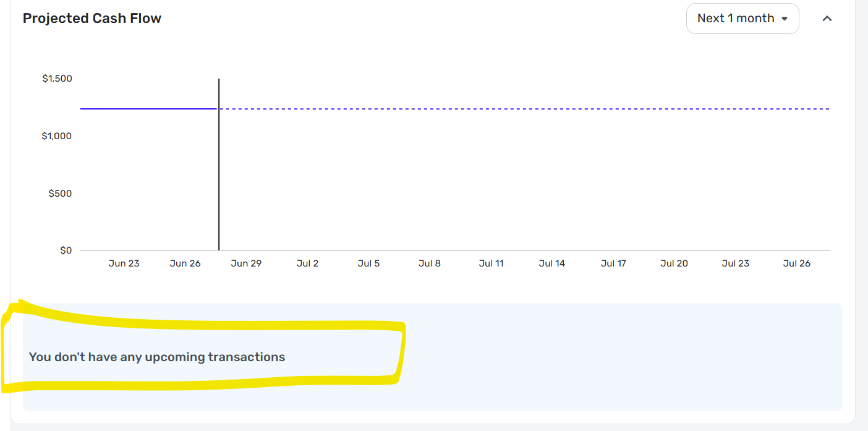Select the vertical today marker line
Image resolution: width=868 pixels, height=431 pixels.
[219, 164]
